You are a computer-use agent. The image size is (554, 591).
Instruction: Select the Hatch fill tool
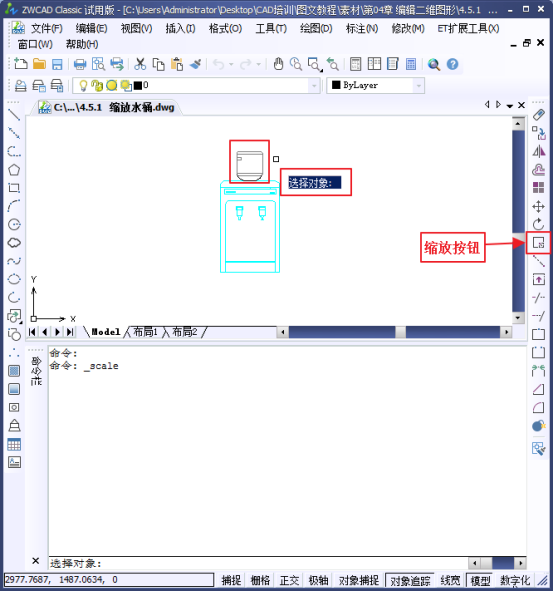pos(14,371)
